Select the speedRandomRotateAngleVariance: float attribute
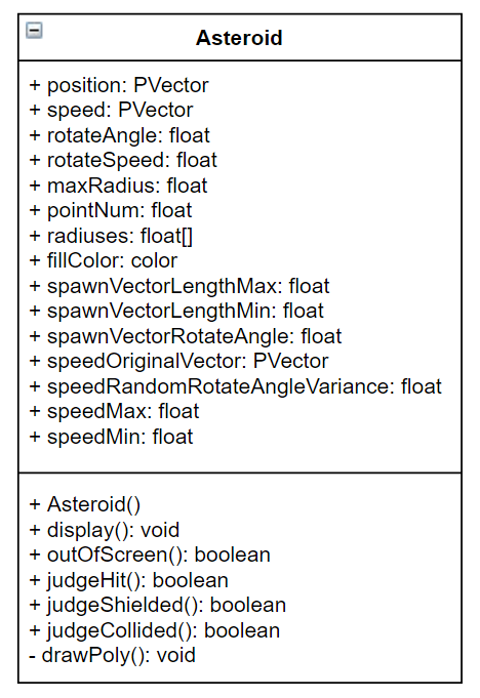Screen dimensions: 480x698 coord(236,386)
